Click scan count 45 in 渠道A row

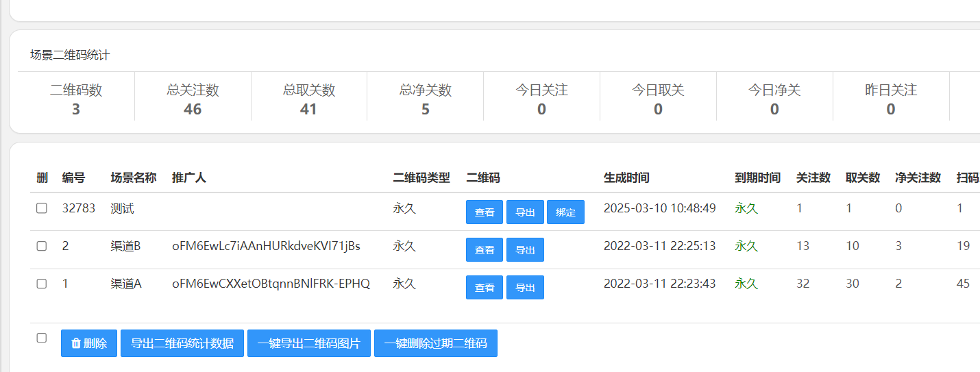pos(964,284)
